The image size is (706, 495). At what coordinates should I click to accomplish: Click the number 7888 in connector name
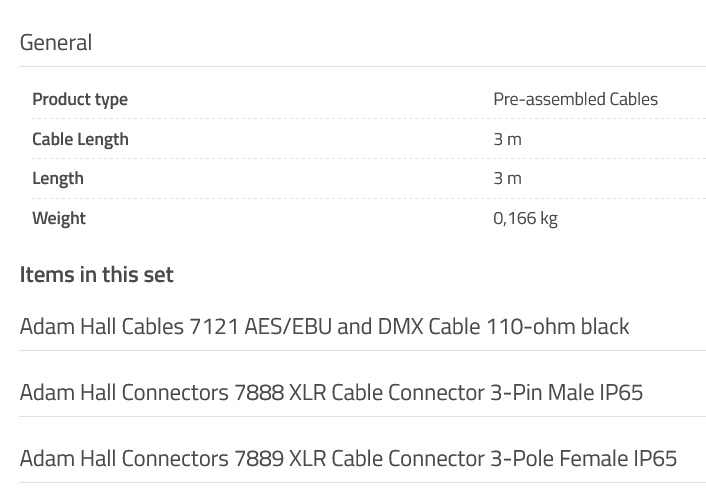(x=259, y=392)
